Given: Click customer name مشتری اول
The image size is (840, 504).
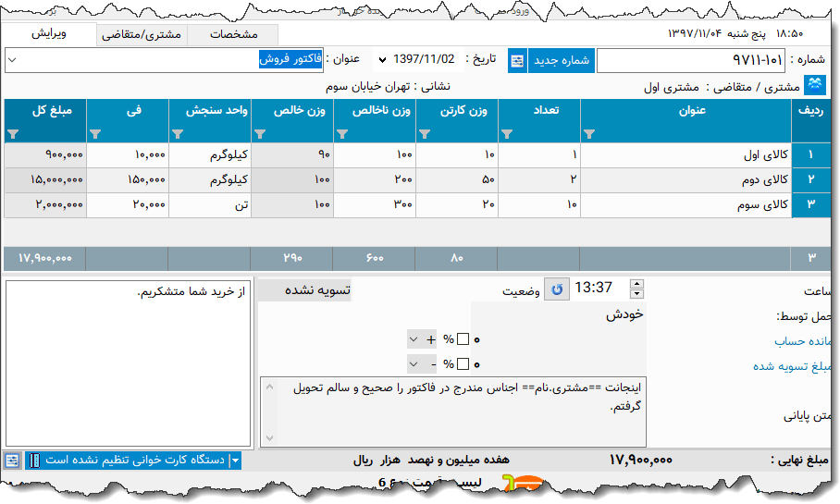Looking at the screenshot, I should [672, 87].
